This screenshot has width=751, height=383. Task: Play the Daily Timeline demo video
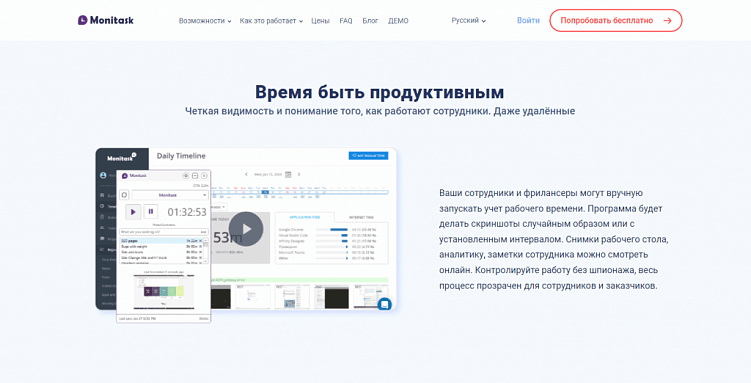246,229
